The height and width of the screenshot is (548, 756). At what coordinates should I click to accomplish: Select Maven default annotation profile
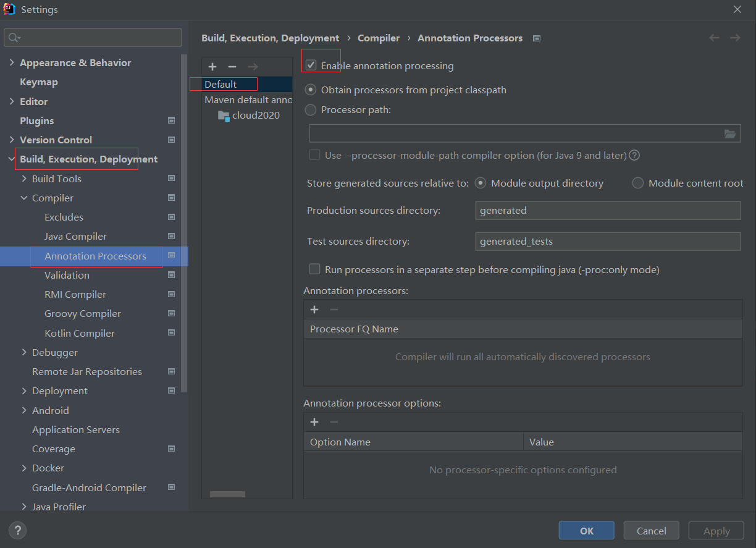click(x=248, y=99)
